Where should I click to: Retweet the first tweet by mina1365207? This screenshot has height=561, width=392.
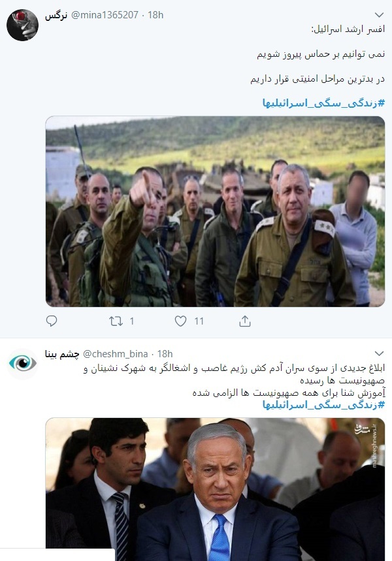[x=116, y=321]
